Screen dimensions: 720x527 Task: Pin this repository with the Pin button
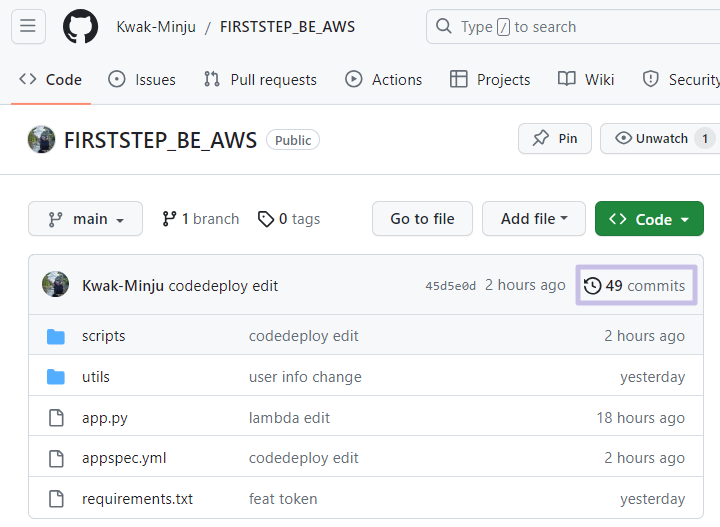tap(555, 139)
